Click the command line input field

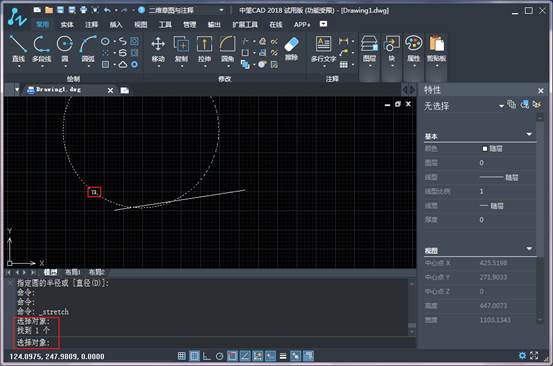pos(212,342)
